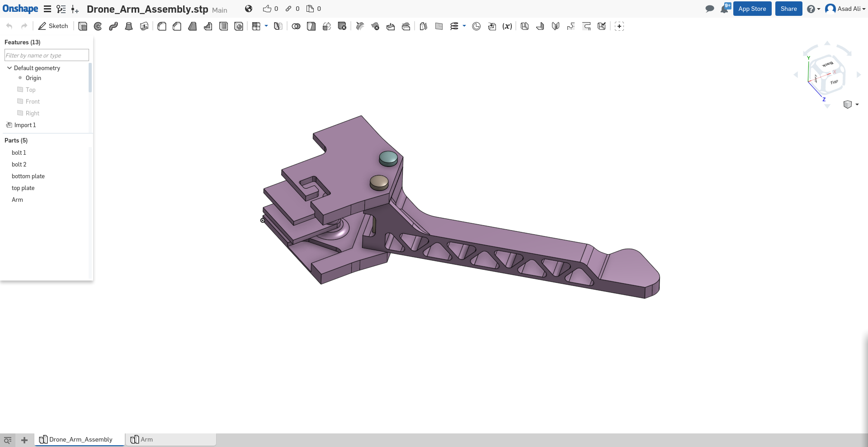Viewport: 868px width, 447px height.
Task: Switch to the Drone_Arm_Assembly tab
Action: [x=80, y=439]
